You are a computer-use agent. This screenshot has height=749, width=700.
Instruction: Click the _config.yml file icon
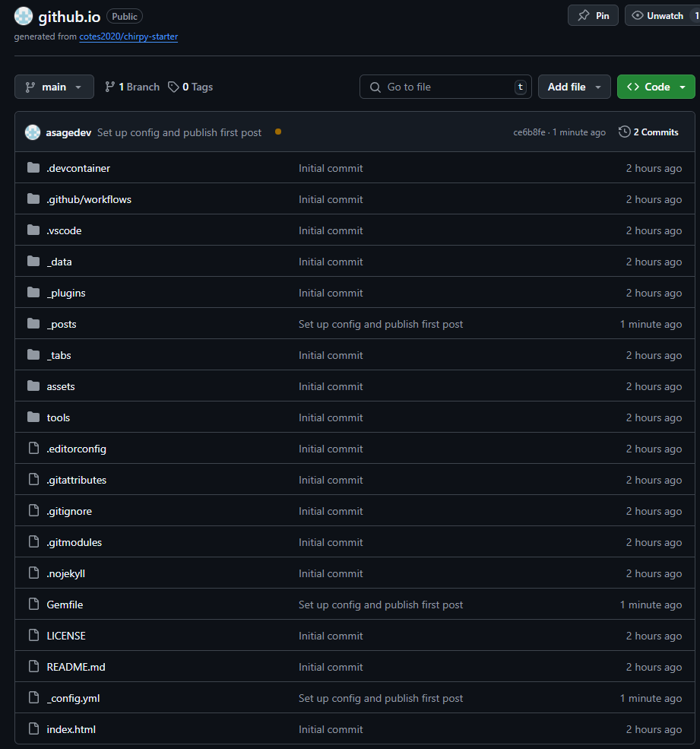pos(34,697)
